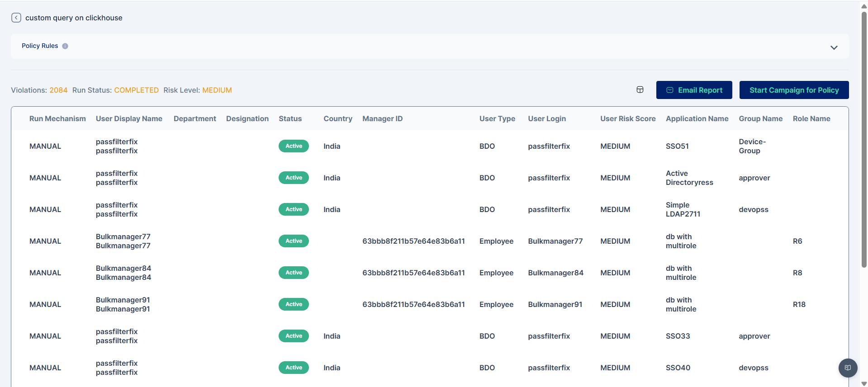Image resolution: width=868 pixels, height=387 pixels.
Task: Click the scrollbar down arrow
Action: pos(864,383)
